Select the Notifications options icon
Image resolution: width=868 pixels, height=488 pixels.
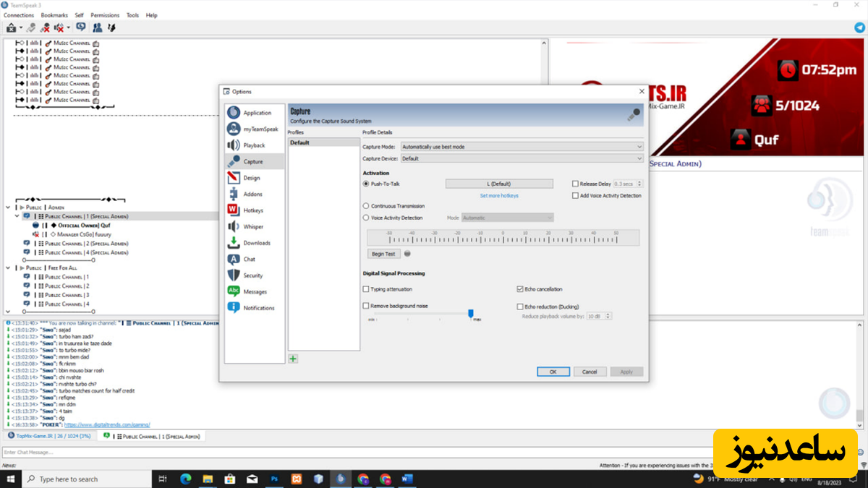click(234, 308)
